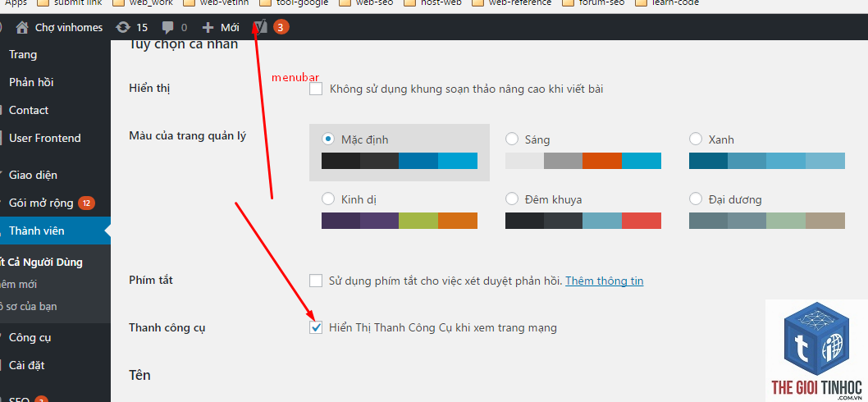Open the learn-code bookmark folder
This screenshot has height=402, width=868.
point(668,2)
